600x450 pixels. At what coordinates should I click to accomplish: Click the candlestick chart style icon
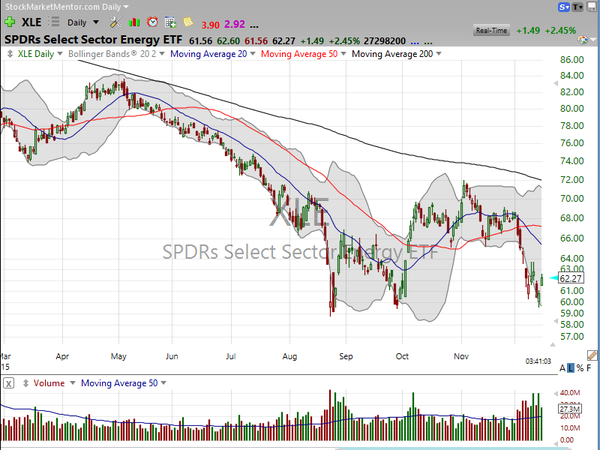(x=134, y=22)
